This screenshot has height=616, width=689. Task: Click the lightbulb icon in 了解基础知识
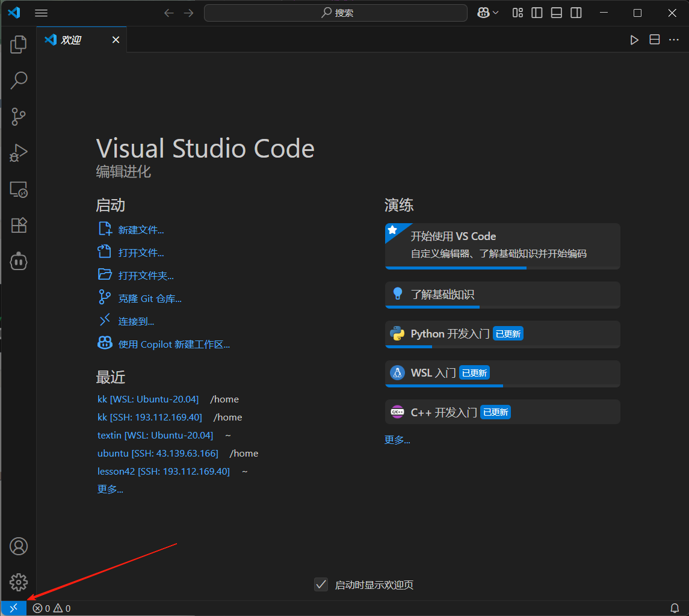coord(398,294)
